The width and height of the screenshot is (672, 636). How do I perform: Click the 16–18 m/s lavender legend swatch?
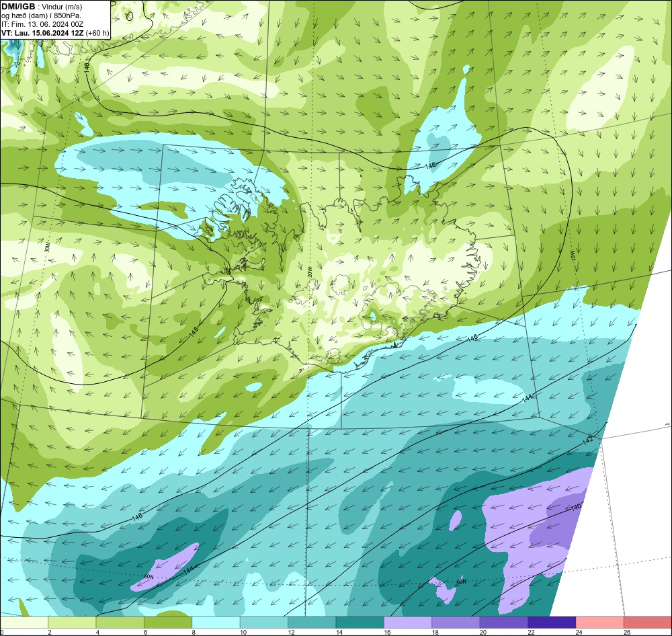tap(408, 623)
